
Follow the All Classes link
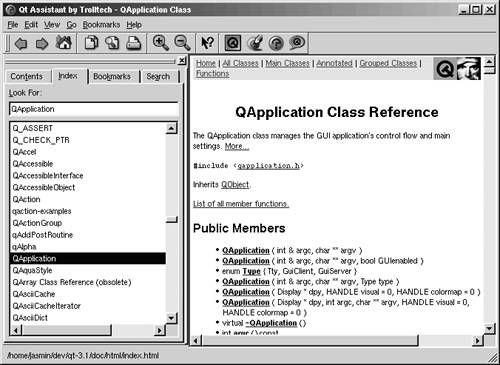click(x=240, y=63)
